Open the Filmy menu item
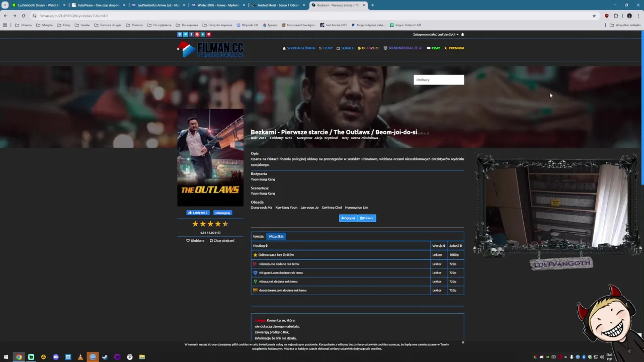Screen dimensions: 644x362 coord(326,48)
